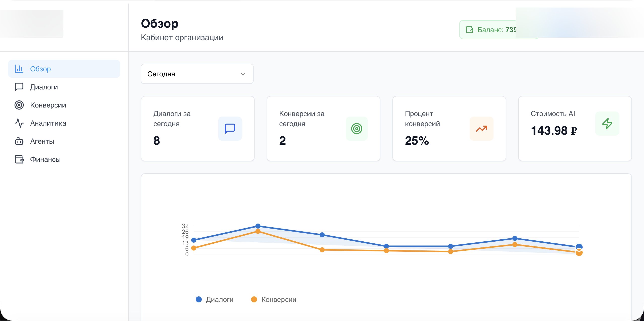The width and height of the screenshot is (644, 321).
Task: Open the Финансы section in the sidebar
Action: pos(45,159)
